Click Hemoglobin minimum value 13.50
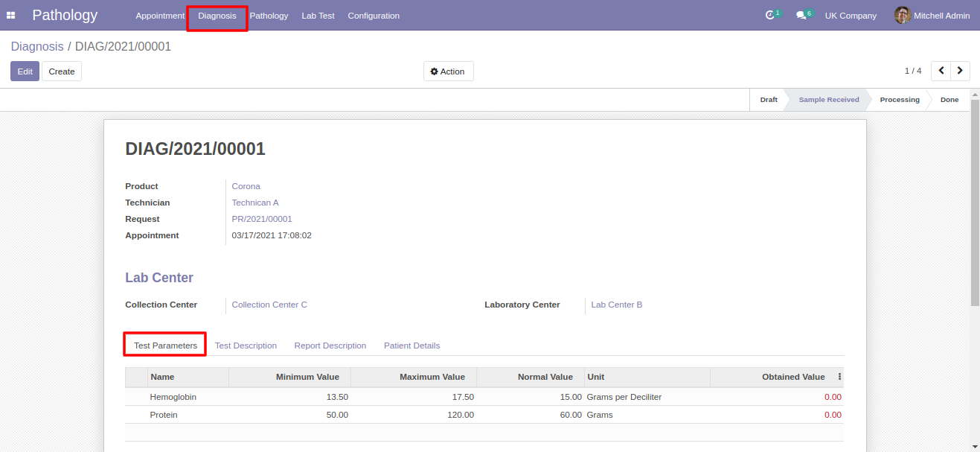This screenshot has width=980, height=452. pos(337,397)
